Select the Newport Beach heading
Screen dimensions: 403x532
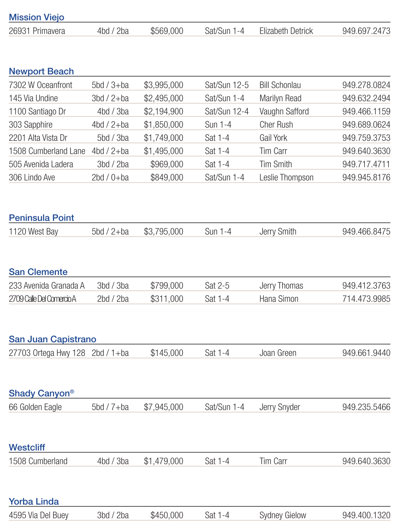(x=41, y=72)
